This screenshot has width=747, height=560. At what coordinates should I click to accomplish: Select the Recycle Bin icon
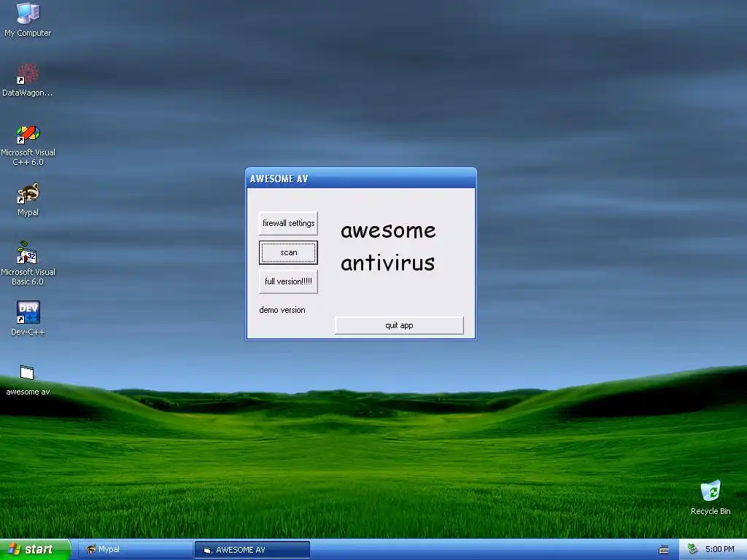click(711, 497)
